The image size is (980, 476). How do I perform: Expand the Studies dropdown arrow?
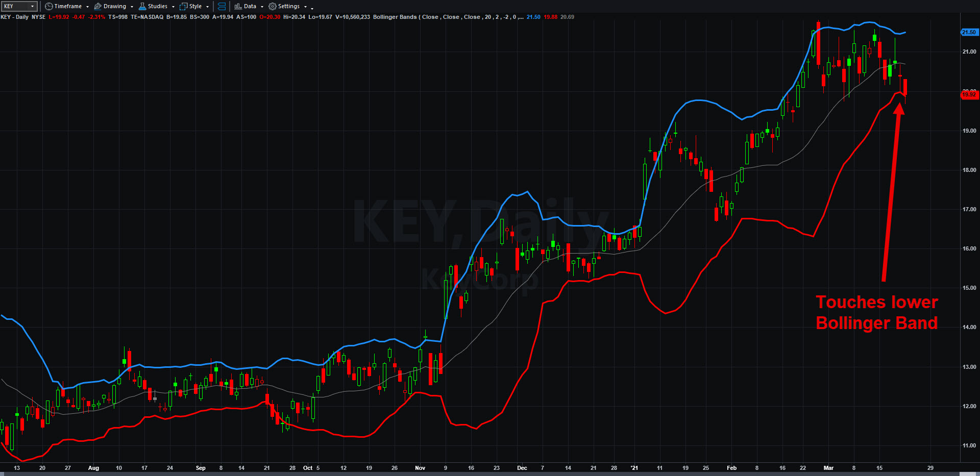[173, 7]
